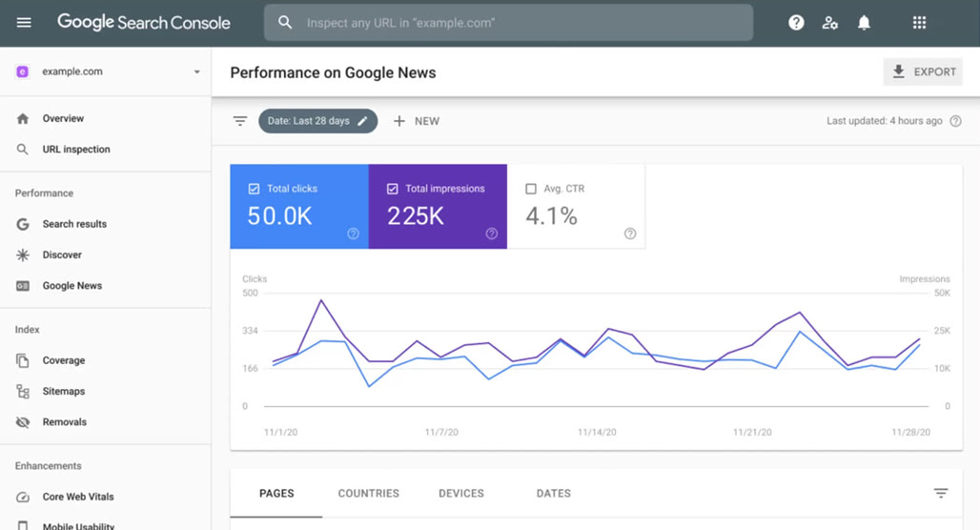This screenshot has width=980, height=530.
Task: Click the URL inspection magnifier icon
Action: [23, 150]
